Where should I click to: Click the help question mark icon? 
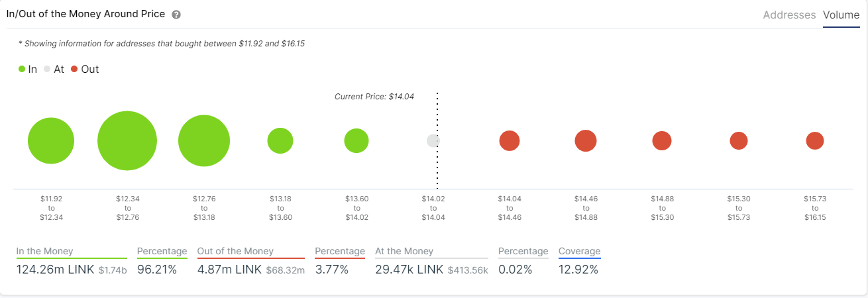(x=176, y=15)
